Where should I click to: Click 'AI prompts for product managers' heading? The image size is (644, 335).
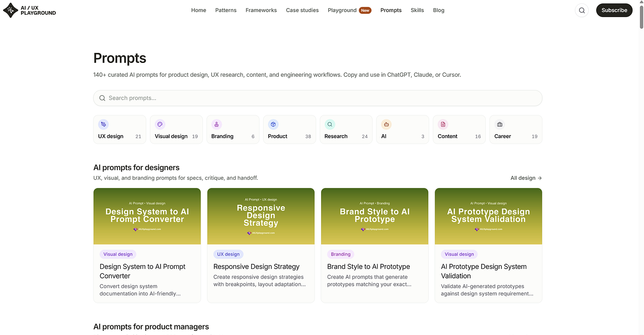click(151, 327)
